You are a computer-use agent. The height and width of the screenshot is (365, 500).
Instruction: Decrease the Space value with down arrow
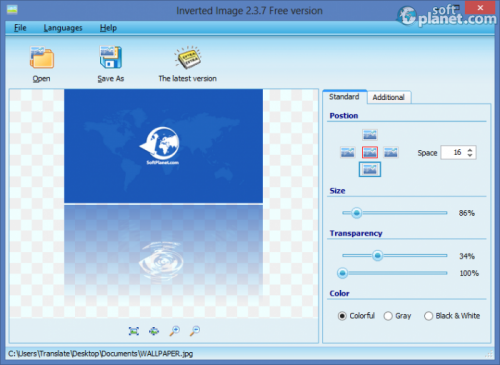pos(470,155)
